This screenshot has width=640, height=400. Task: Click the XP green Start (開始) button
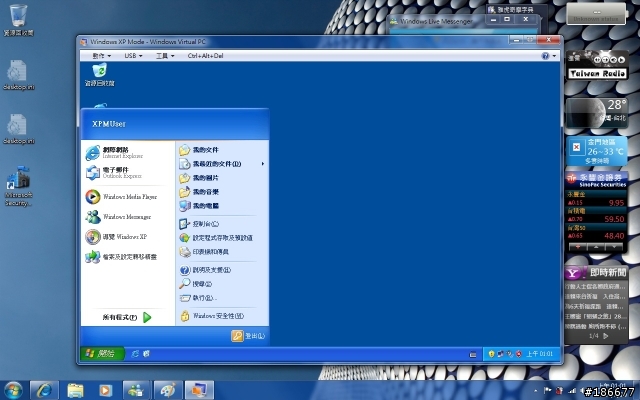[102, 353]
